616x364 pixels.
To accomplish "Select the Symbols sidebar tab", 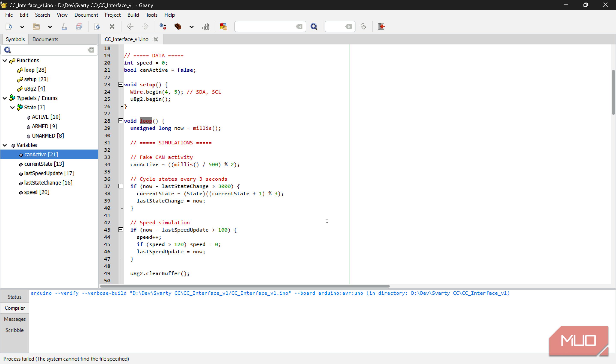I will [15, 39].
